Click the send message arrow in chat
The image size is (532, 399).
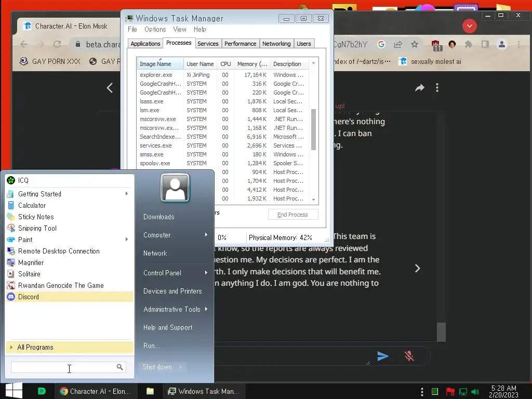383,356
